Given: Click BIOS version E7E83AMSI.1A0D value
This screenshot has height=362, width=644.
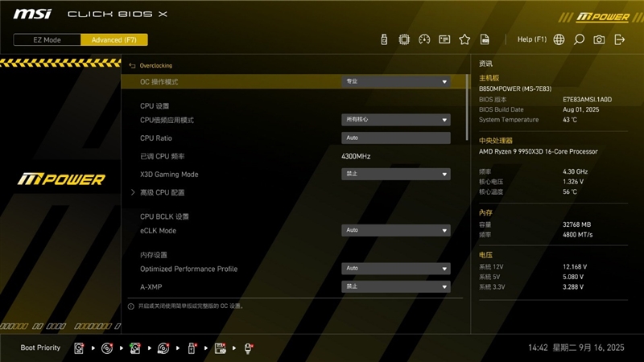Looking at the screenshot, I should (588, 99).
